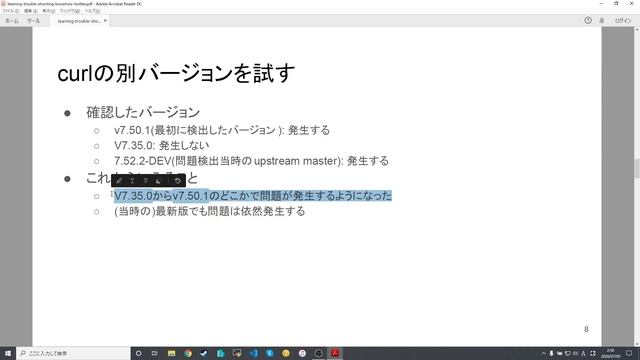640x360 pixels.
Task: Open the yellow round taskbar icon
Action: pyautogui.click(x=286, y=353)
